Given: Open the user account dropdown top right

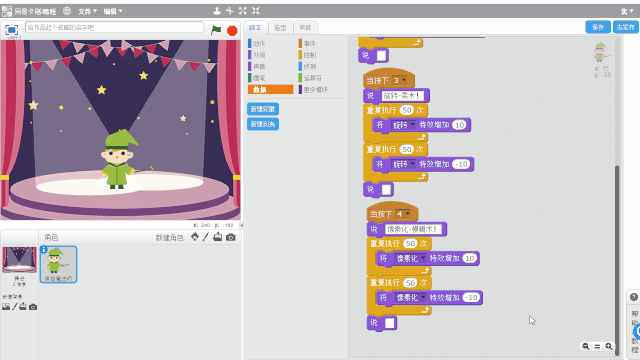Looking at the screenshot, I should click(x=627, y=11).
